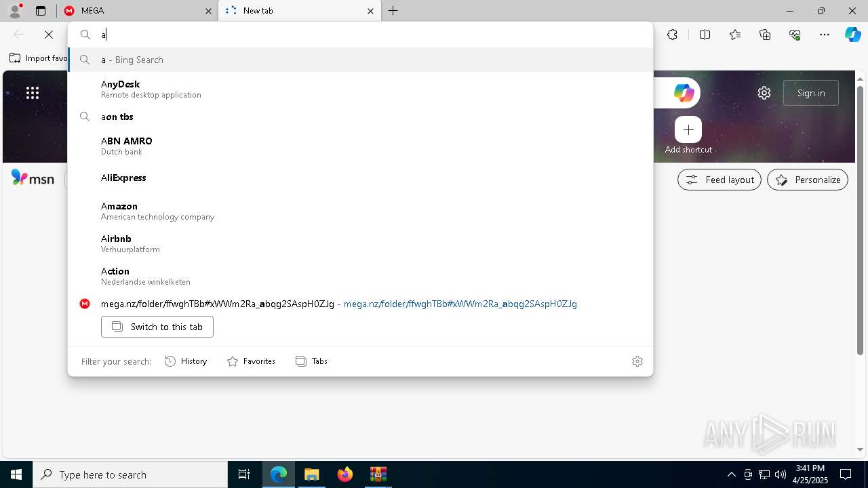Close the New tab tab
This screenshot has width=868, height=488.
pos(370,11)
